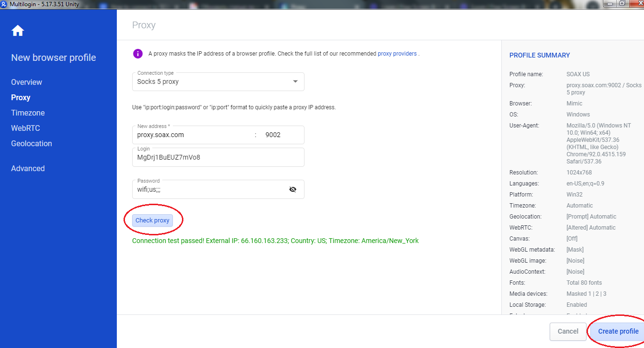Toggle password visibility eye icon
Viewport: 644px width, 348px height.
pos(293,189)
